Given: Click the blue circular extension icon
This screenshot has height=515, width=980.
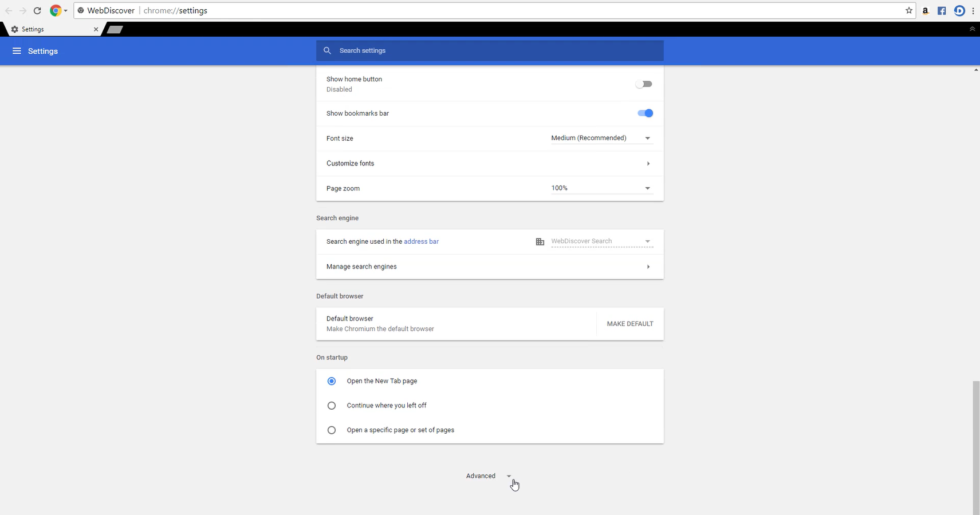Looking at the screenshot, I should pyautogui.click(x=959, y=10).
